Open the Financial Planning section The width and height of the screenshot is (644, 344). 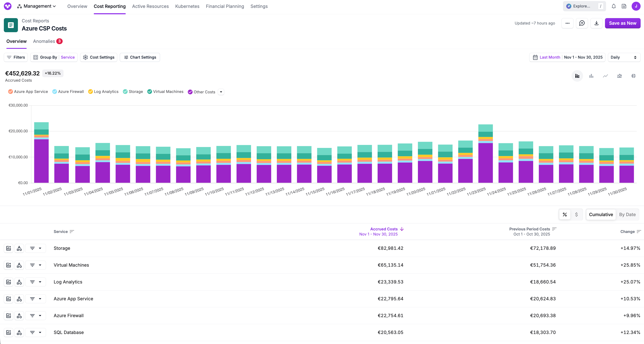pos(225,6)
